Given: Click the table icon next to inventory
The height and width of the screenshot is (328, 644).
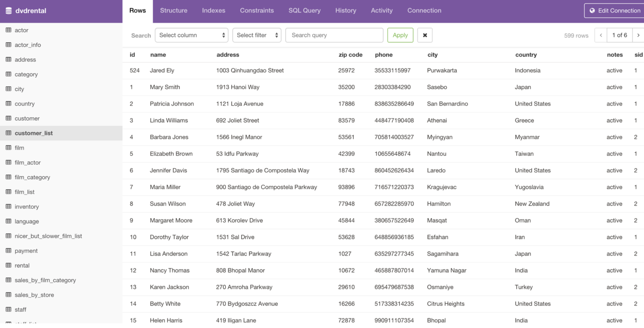Looking at the screenshot, I should click(x=8, y=206).
